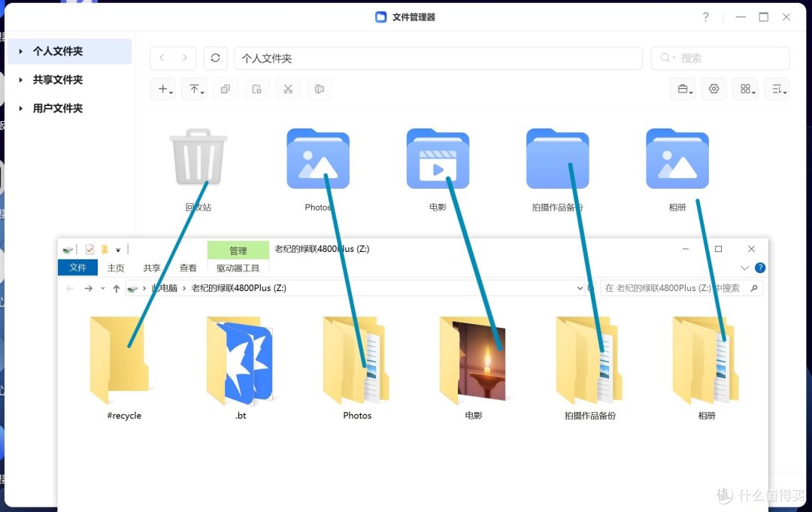
Task: Click the 搜索 search box in 文件管理器
Action: point(720,58)
